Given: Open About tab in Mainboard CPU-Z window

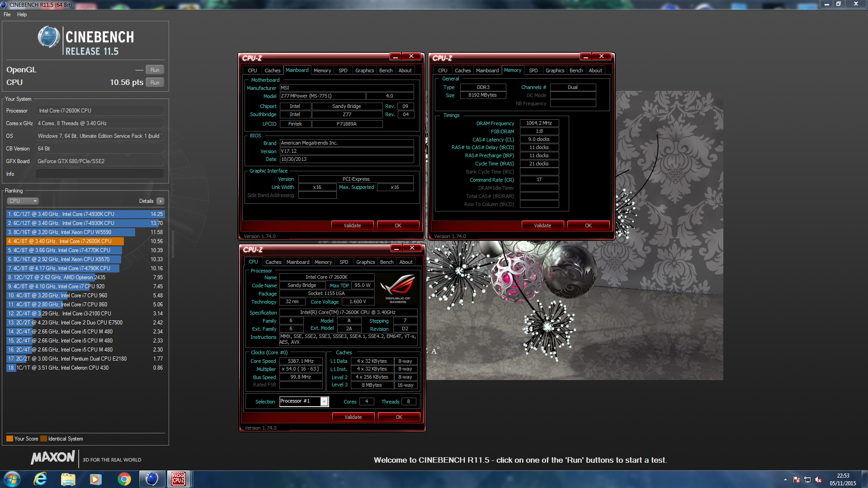Looking at the screenshot, I should point(405,70).
